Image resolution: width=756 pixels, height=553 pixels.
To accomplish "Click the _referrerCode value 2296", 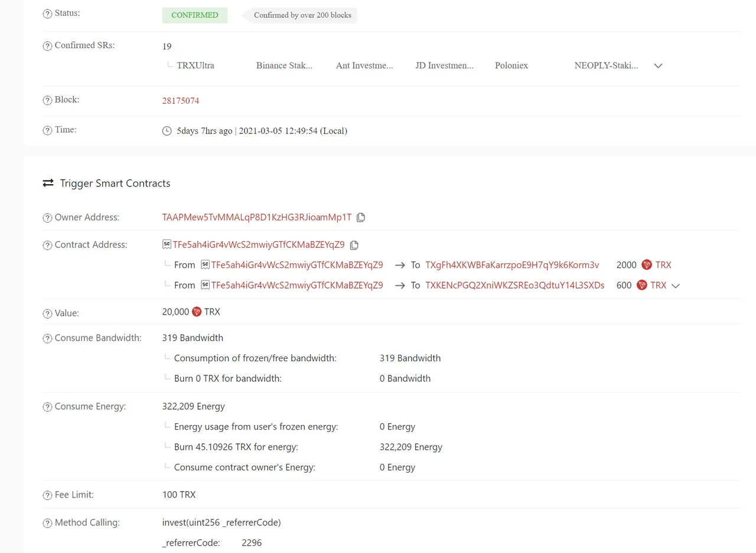I will click(252, 542).
